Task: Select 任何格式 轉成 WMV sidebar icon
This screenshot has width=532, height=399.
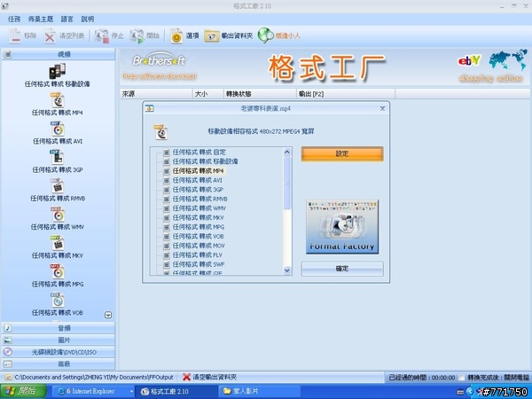Action: [58, 214]
